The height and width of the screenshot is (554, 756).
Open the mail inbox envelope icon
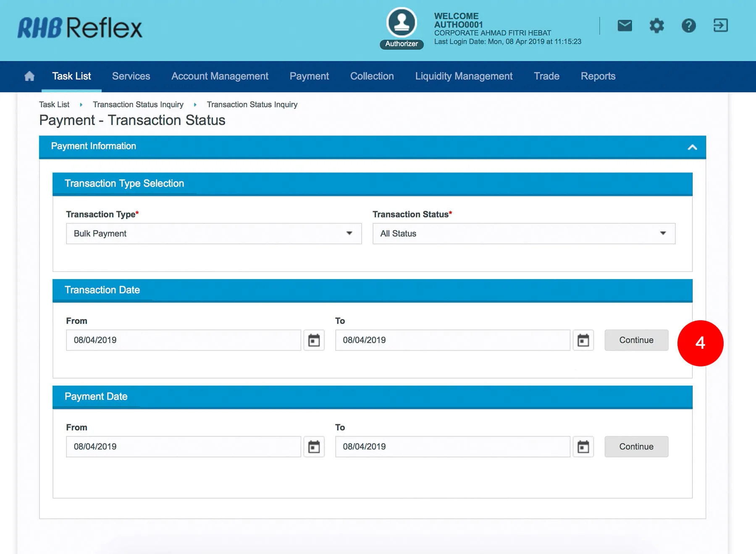coord(625,26)
